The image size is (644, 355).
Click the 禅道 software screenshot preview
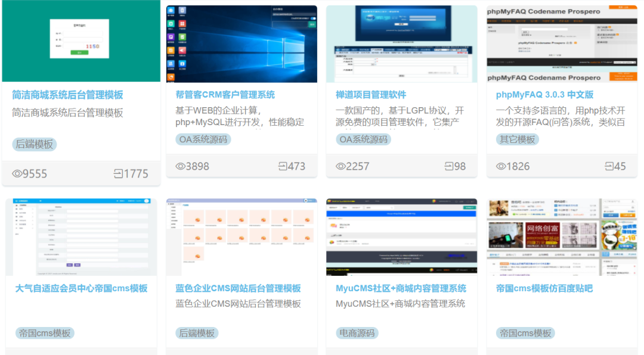click(x=401, y=41)
